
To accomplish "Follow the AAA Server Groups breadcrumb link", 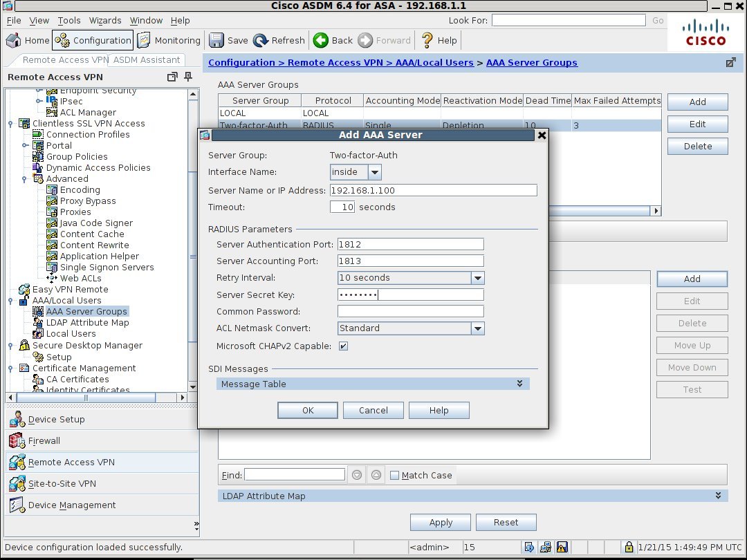I will tap(531, 62).
